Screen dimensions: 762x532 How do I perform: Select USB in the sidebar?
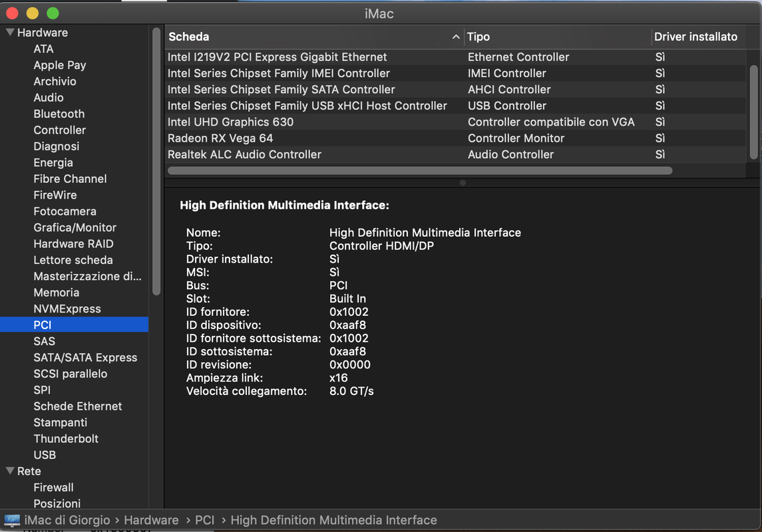click(45, 456)
